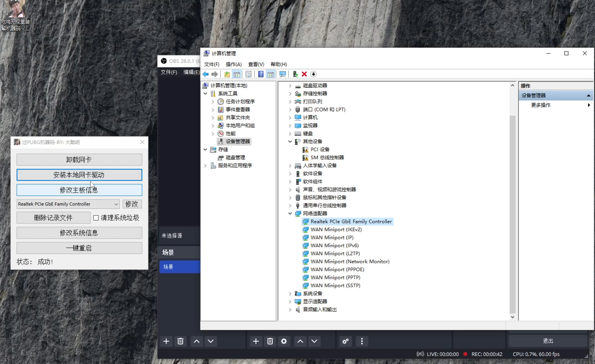The width and height of the screenshot is (595, 364).
Task: Close the 过PUBG机器码 tool window
Action: (x=142, y=142)
